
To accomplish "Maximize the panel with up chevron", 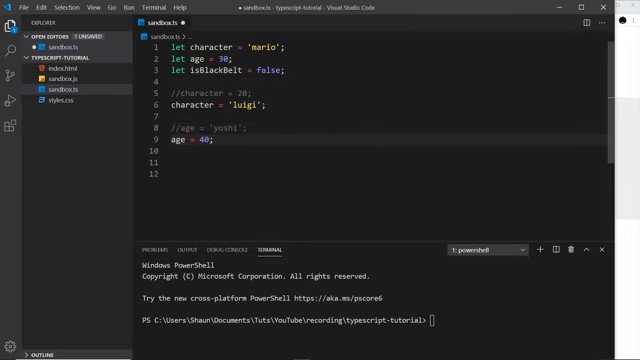I will (587, 249).
